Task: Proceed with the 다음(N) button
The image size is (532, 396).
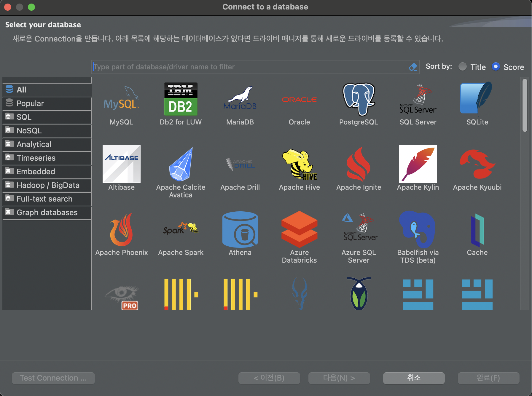Action: [339, 378]
